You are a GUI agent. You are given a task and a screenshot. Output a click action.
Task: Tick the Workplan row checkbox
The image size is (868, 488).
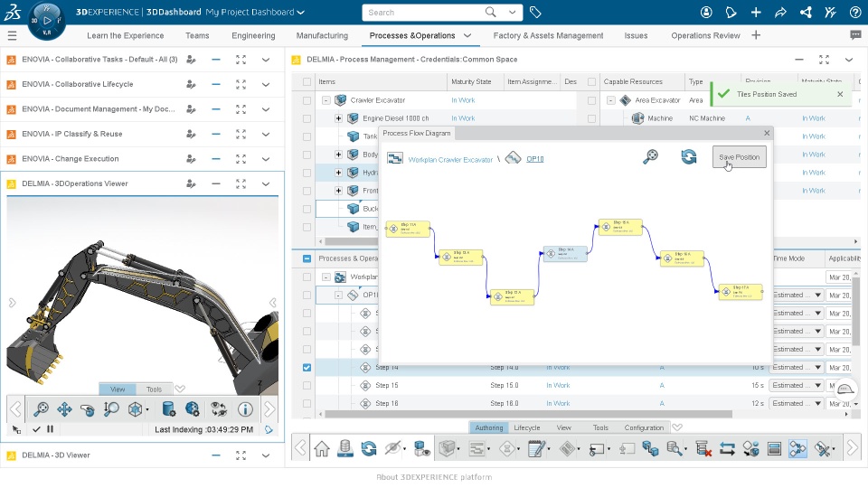point(307,277)
